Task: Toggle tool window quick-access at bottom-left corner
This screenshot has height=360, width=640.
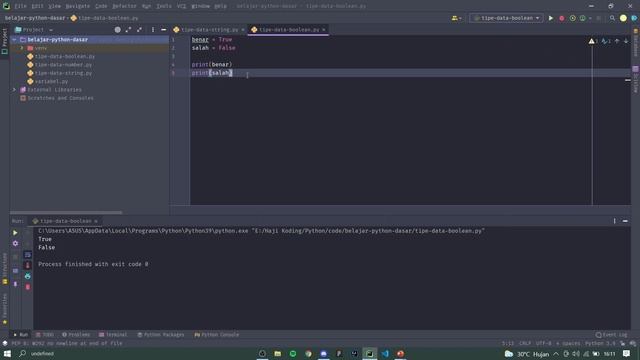Action: (x=4, y=343)
